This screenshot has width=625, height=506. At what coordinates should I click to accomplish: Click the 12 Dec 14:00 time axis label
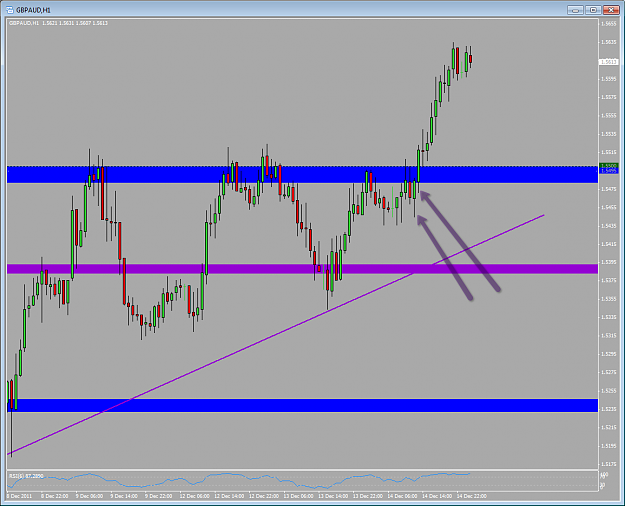pos(229,496)
